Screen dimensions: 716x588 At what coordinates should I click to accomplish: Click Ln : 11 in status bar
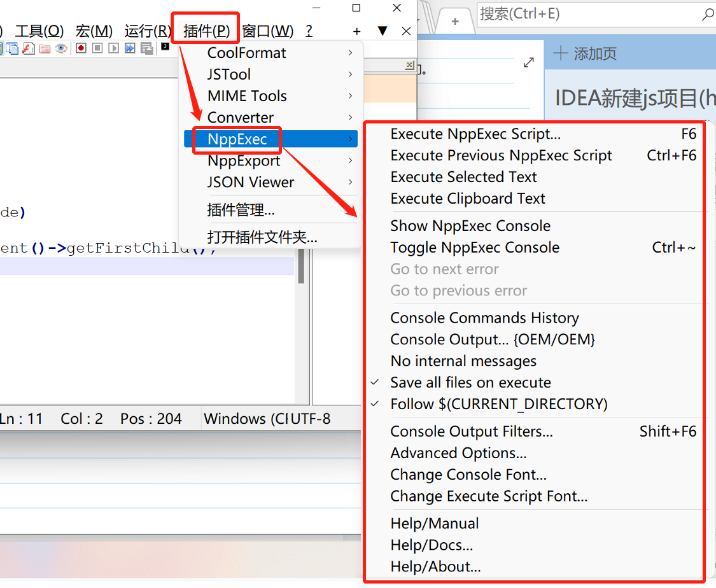coord(21,418)
